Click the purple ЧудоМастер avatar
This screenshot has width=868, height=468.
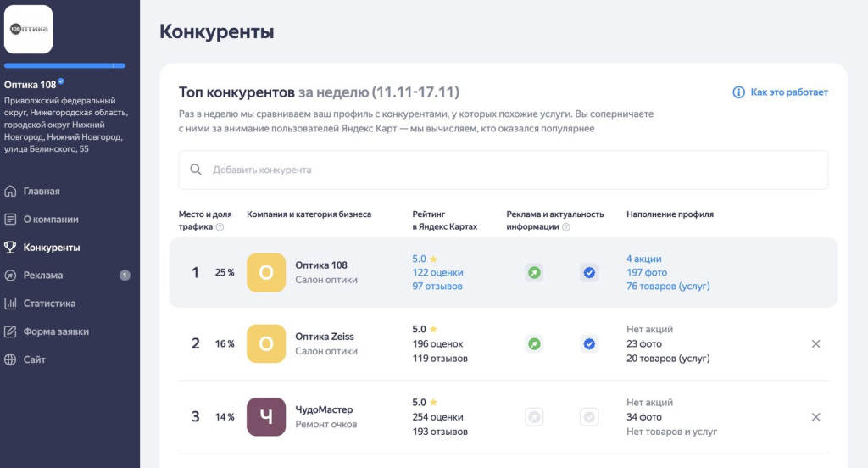[266, 417]
